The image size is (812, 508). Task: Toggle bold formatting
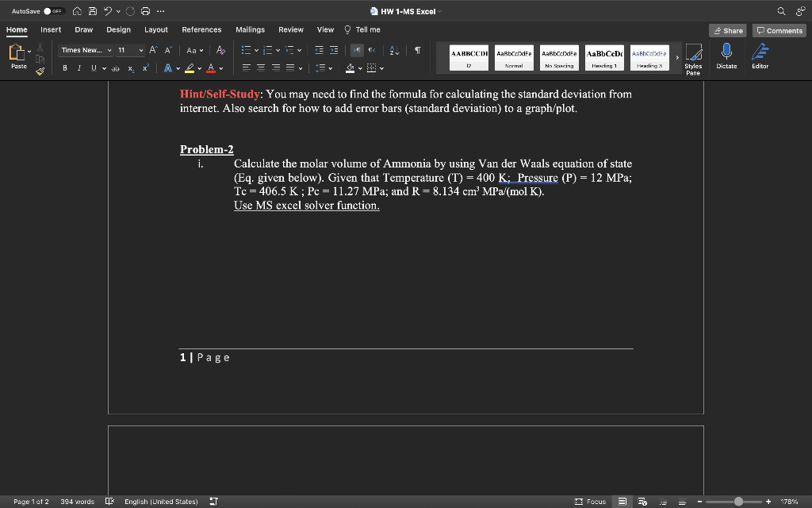pos(65,68)
